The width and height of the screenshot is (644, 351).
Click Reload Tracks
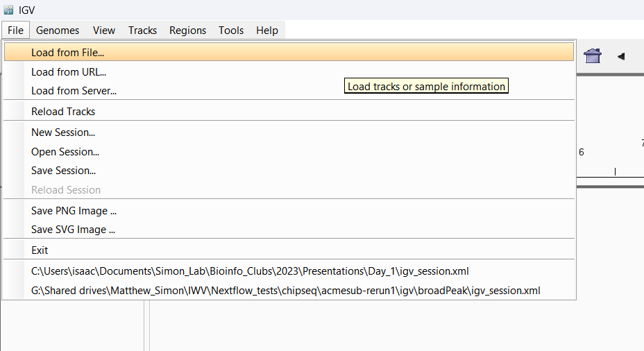(x=289, y=112)
